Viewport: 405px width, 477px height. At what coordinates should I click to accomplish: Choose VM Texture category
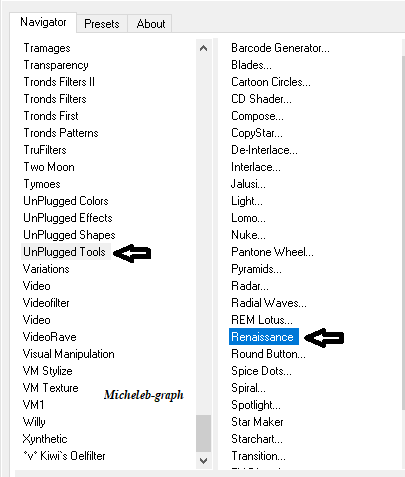point(50,388)
